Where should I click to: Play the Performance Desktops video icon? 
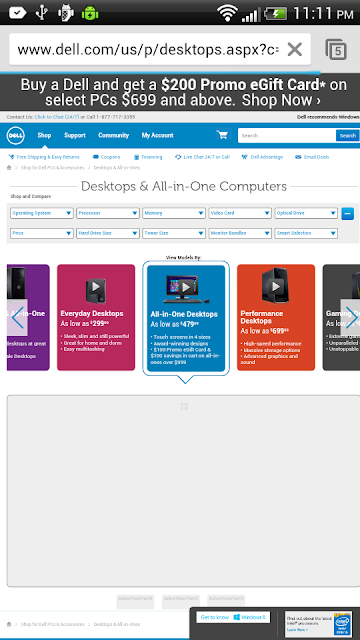(x=276, y=286)
